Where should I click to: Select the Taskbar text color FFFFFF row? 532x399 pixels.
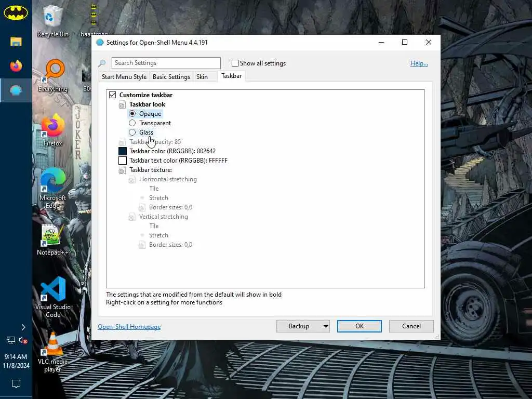(178, 161)
